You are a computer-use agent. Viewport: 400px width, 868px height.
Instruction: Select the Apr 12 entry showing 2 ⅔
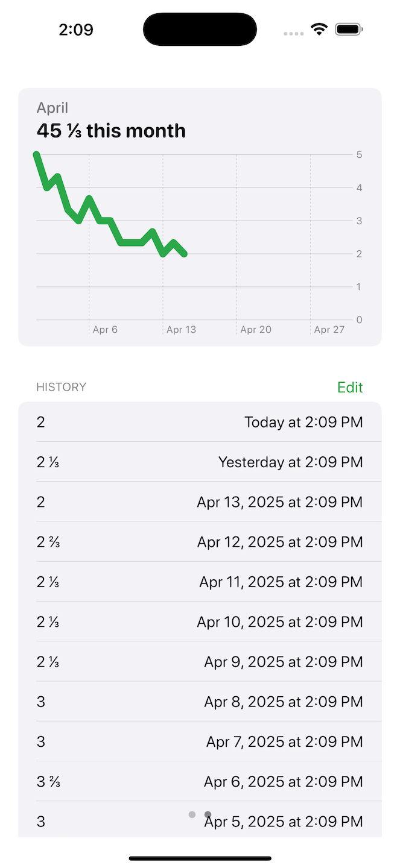200,541
